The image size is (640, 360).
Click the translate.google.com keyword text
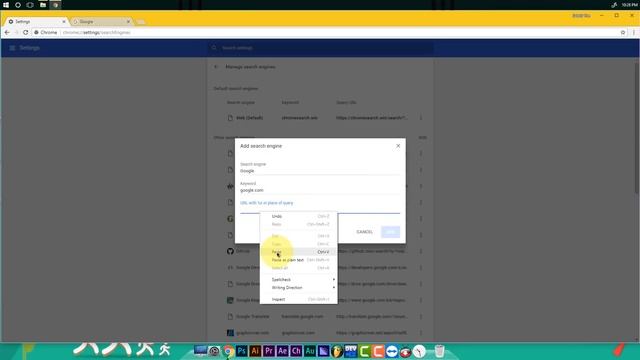302,316
